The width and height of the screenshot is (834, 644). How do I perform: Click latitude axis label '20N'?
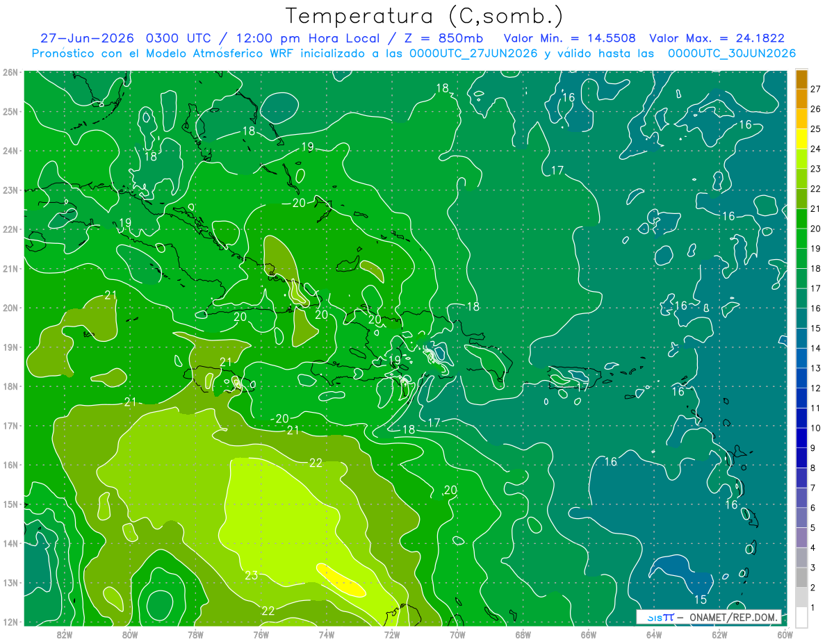(x=10, y=308)
